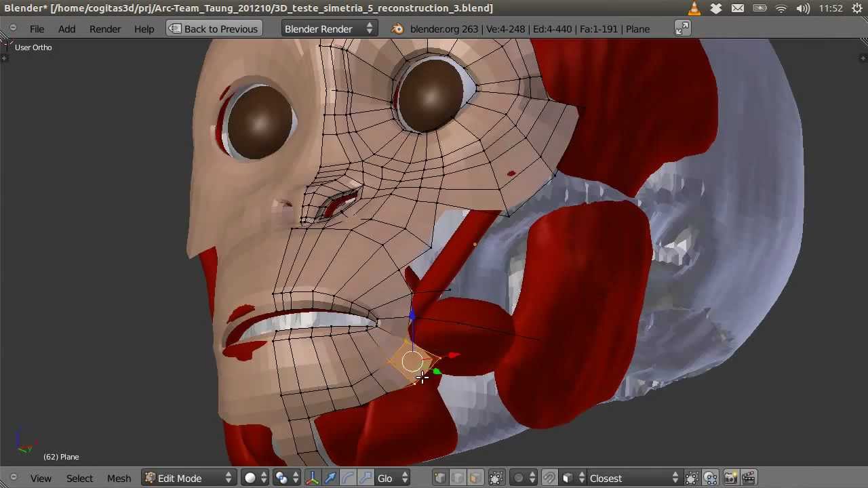Open the 3D viewport View menu
The height and width of the screenshot is (488, 868).
coord(41,479)
